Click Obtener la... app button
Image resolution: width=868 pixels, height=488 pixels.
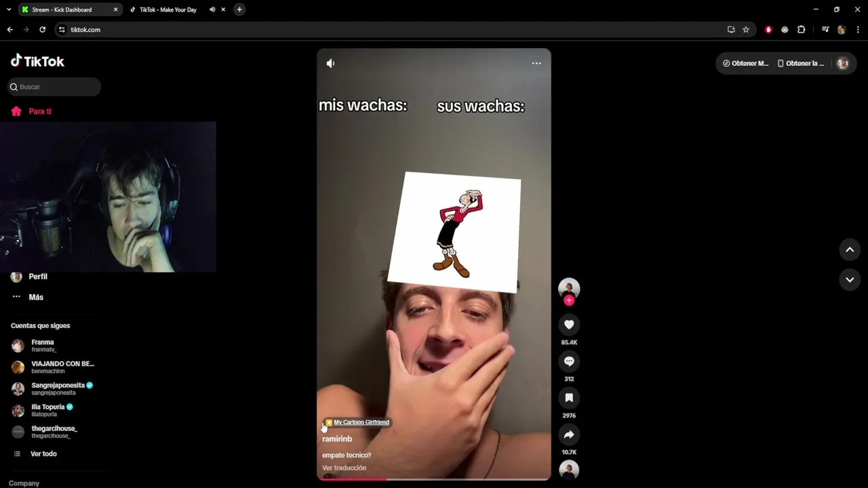801,63
